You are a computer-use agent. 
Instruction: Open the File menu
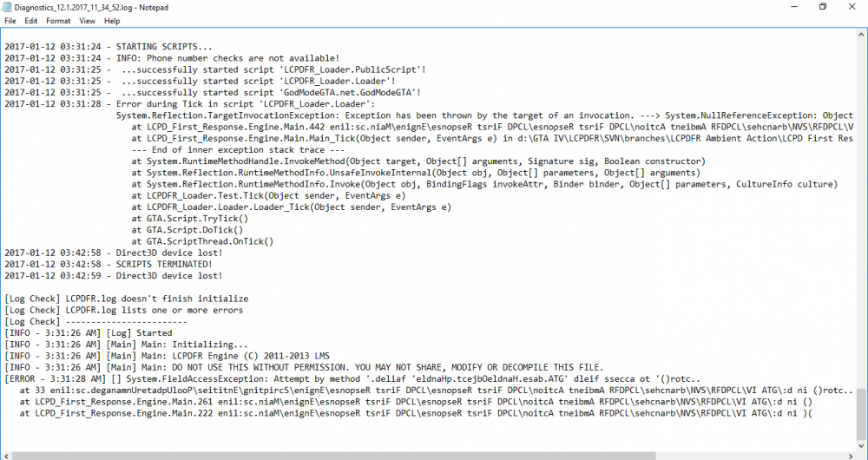pyautogui.click(x=10, y=21)
